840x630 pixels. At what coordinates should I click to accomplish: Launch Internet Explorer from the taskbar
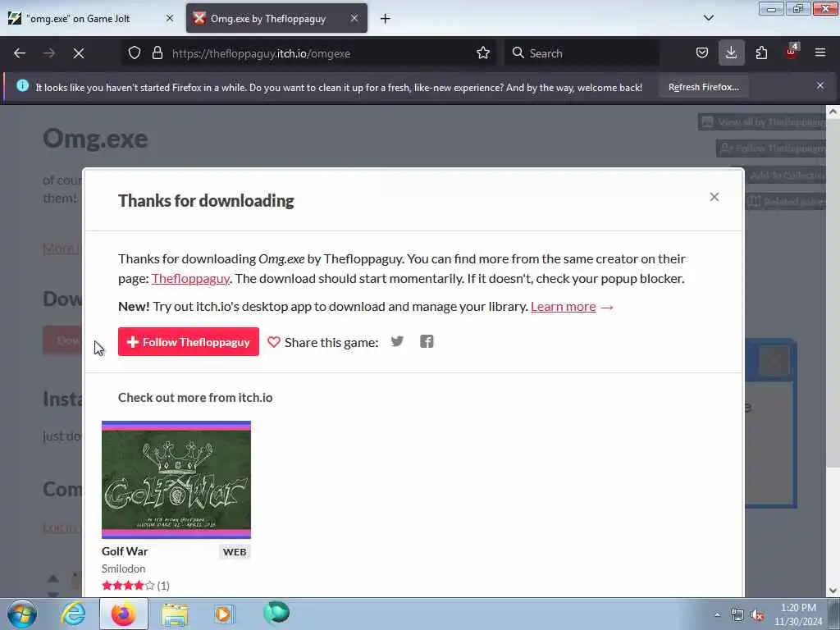(73, 614)
